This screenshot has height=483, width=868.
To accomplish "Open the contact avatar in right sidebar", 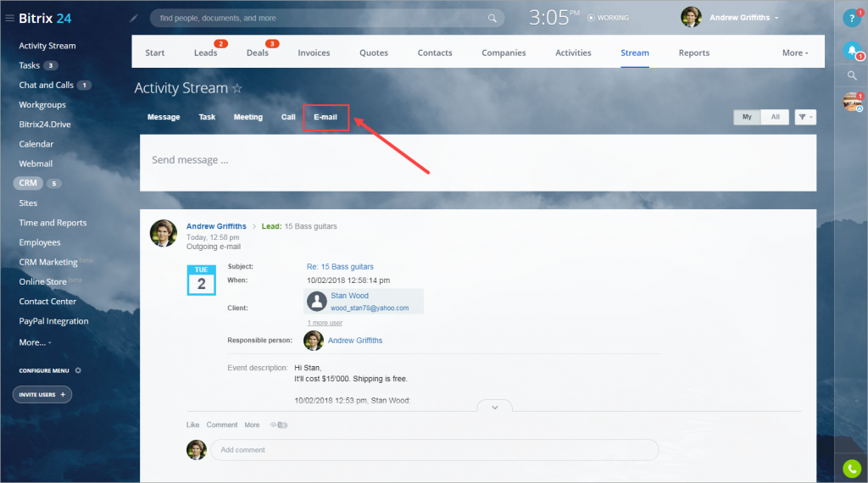I will (x=852, y=102).
